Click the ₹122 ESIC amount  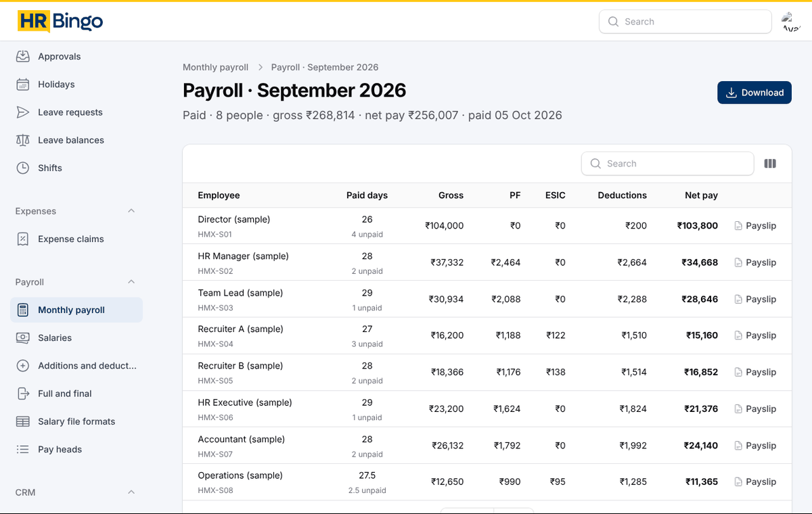556,335
